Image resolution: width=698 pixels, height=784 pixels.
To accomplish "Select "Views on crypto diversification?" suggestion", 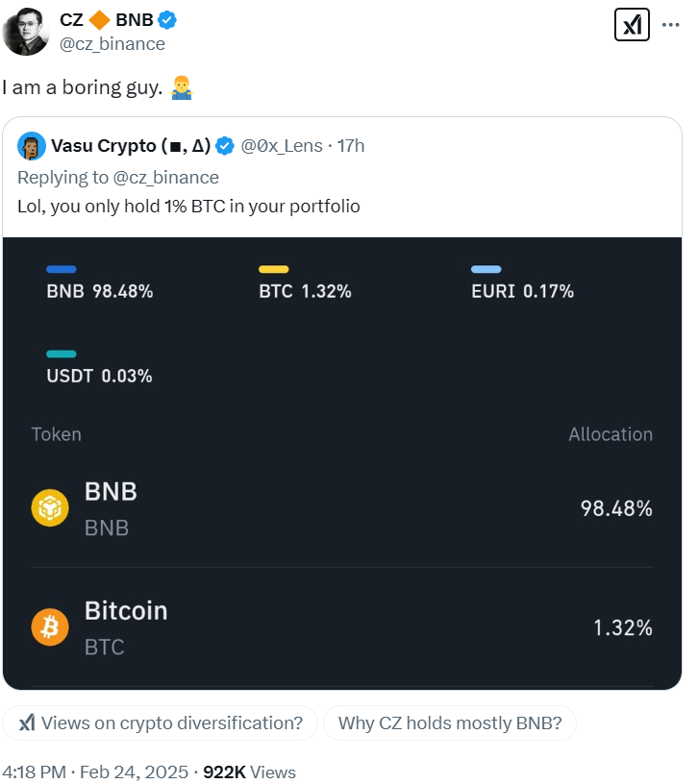I will 160,723.
